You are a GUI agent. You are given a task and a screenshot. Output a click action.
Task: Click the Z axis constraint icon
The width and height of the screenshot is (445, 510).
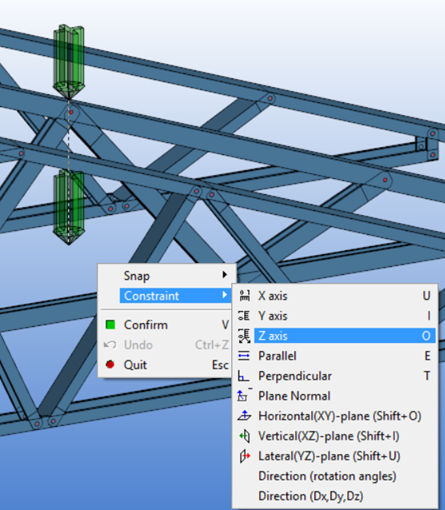click(x=244, y=336)
